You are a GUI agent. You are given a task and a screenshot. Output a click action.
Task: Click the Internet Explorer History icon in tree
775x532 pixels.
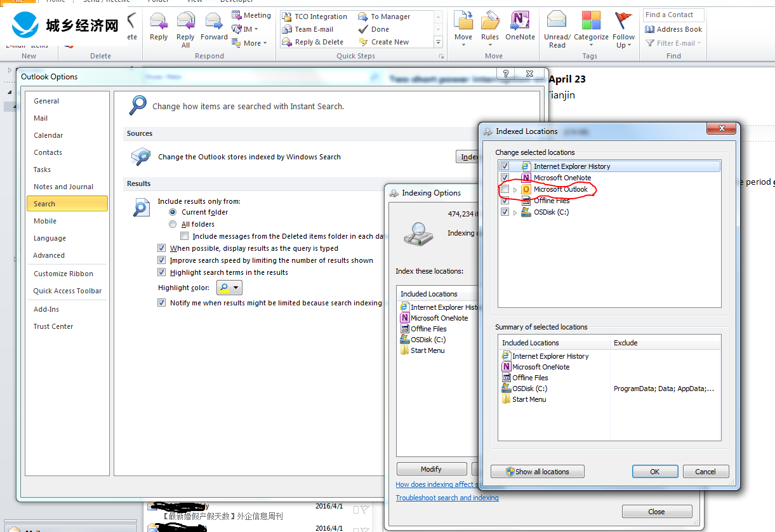pos(526,166)
